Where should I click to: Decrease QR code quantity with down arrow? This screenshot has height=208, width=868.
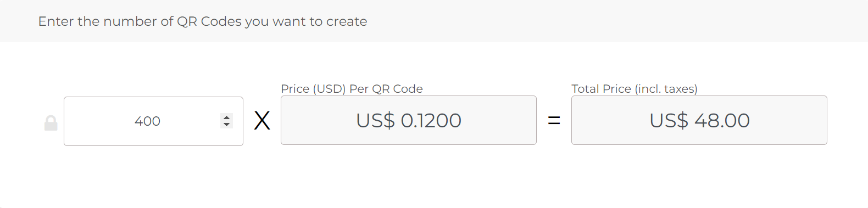click(x=226, y=125)
